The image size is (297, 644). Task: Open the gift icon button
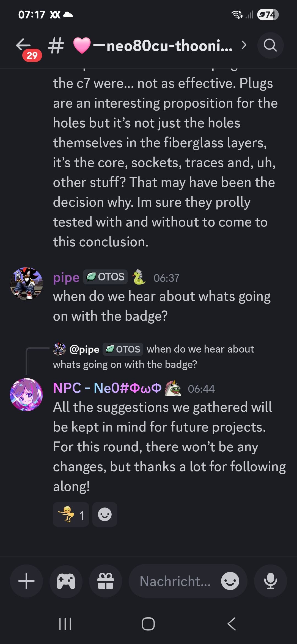106,581
